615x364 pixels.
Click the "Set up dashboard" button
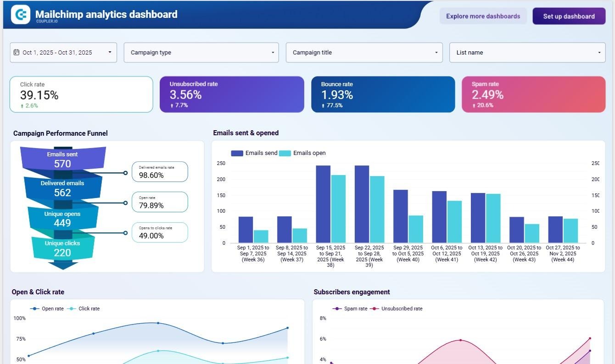pos(569,16)
